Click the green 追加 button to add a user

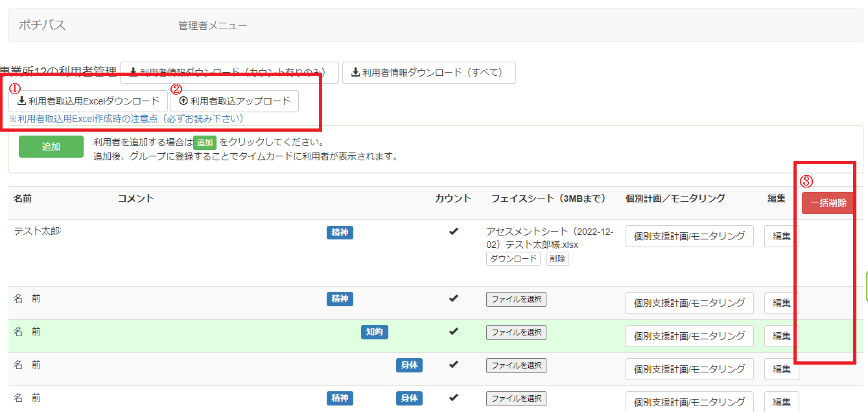(51, 146)
